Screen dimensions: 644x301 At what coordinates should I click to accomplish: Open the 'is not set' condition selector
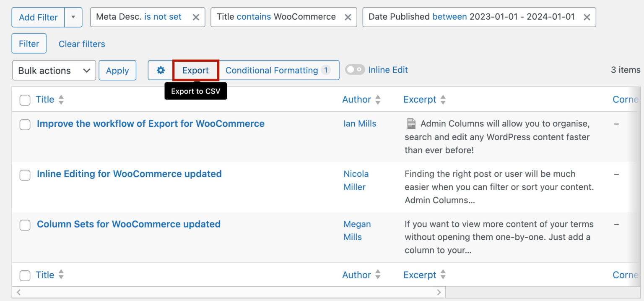pyautogui.click(x=163, y=17)
